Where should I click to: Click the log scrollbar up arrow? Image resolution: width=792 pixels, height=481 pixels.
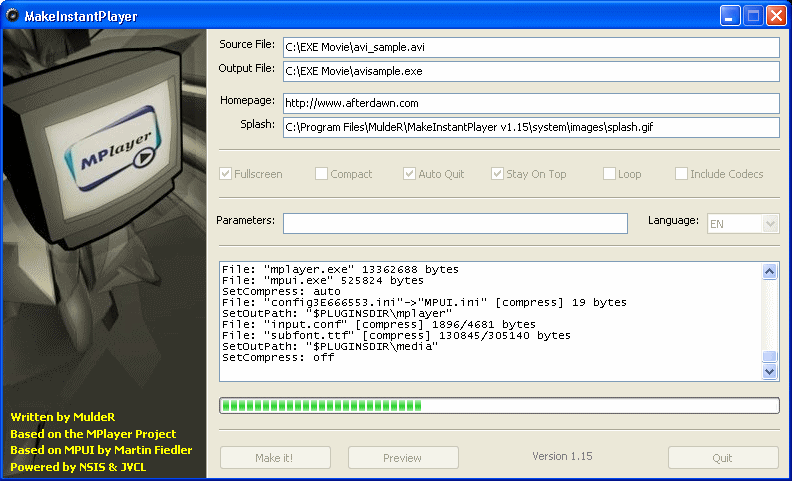pos(769,271)
